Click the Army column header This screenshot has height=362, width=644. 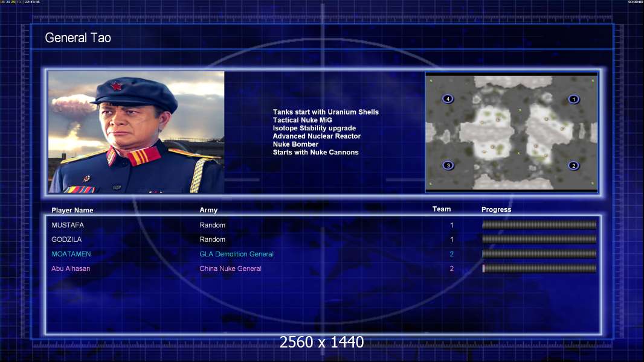(208, 210)
